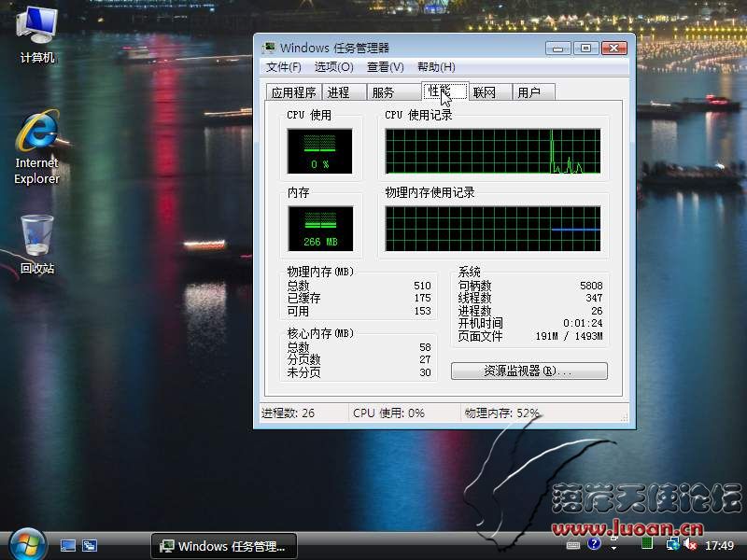Open the network connection tray icon
The width and height of the screenshot is (747, 560).
coord(672,544)
